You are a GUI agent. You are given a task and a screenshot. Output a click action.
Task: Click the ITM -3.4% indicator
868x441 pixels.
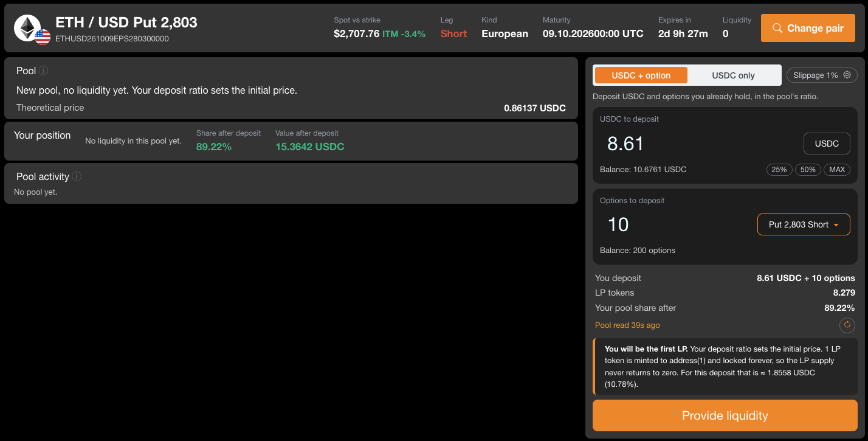(404, 33)
